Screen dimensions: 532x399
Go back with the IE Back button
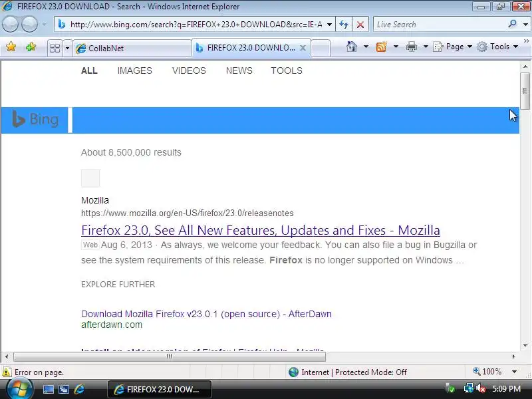point(10,25)
